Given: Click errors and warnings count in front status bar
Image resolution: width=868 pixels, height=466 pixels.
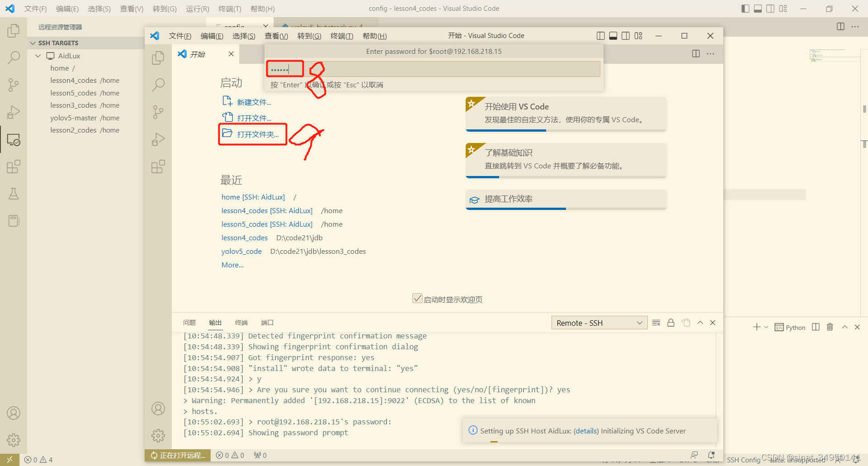Looking at the screenshot, I should (x=230, y=455).
